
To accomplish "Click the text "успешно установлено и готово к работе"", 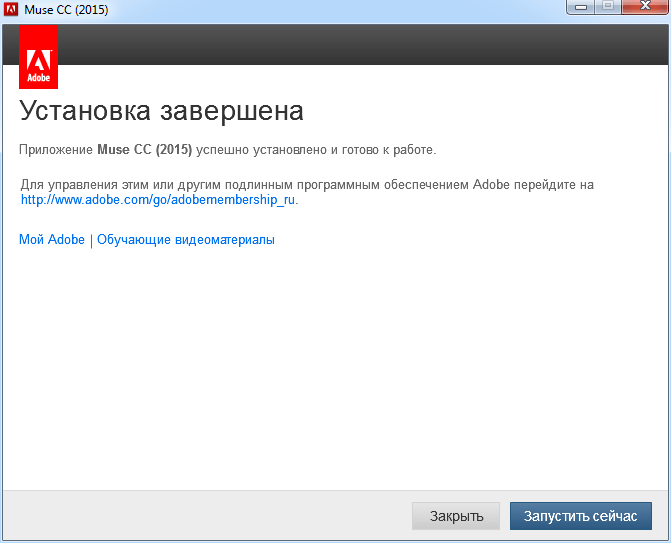I will 316,150.
